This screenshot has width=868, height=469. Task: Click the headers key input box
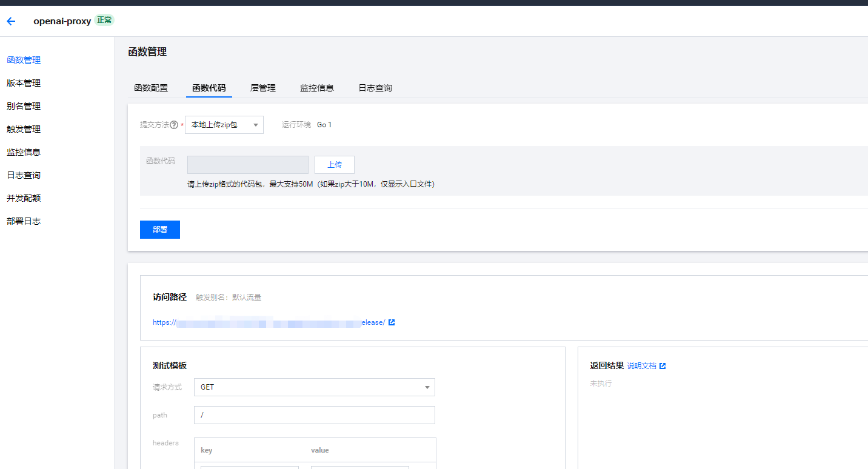coord(250,467)
